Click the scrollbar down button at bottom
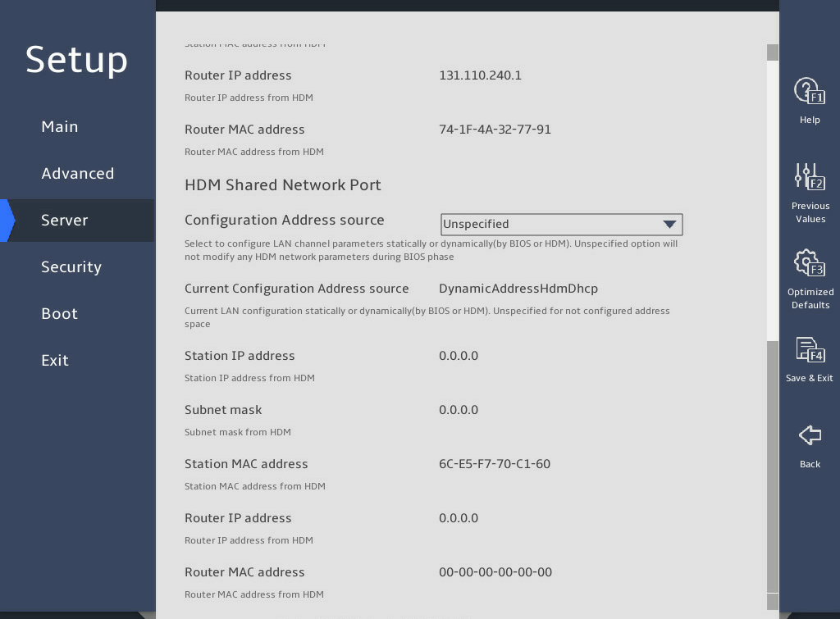The image size is (840, 619). 773,603
